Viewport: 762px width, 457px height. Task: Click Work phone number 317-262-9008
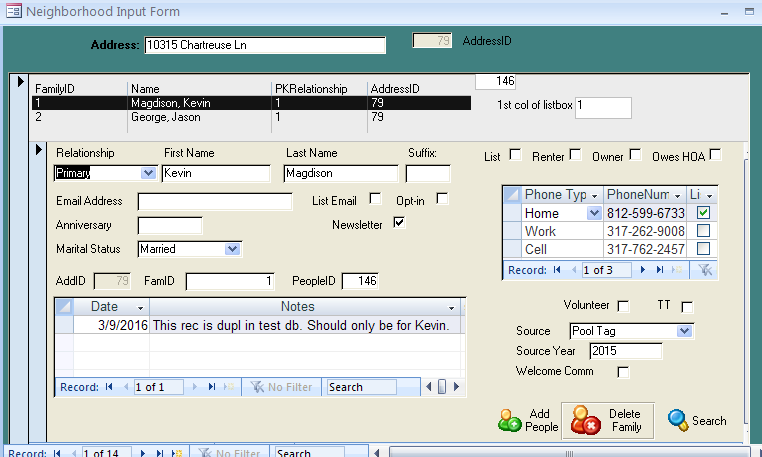point(645,231)
